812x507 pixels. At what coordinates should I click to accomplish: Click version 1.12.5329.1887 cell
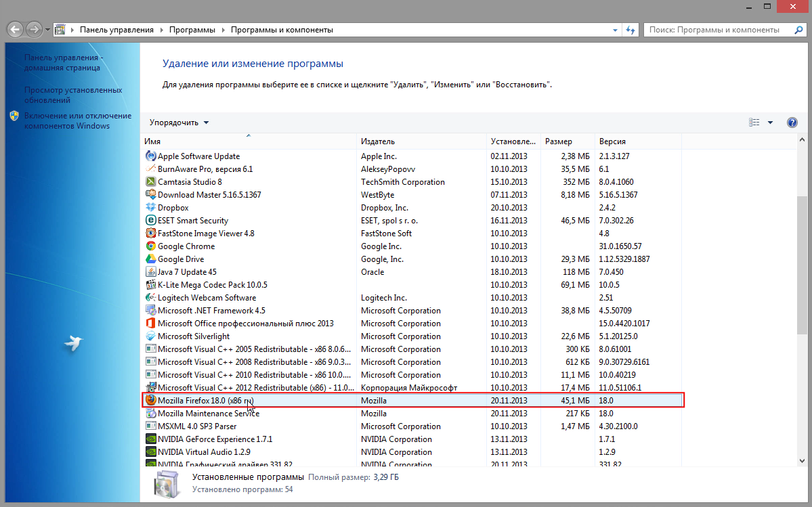tap(624, 259)
